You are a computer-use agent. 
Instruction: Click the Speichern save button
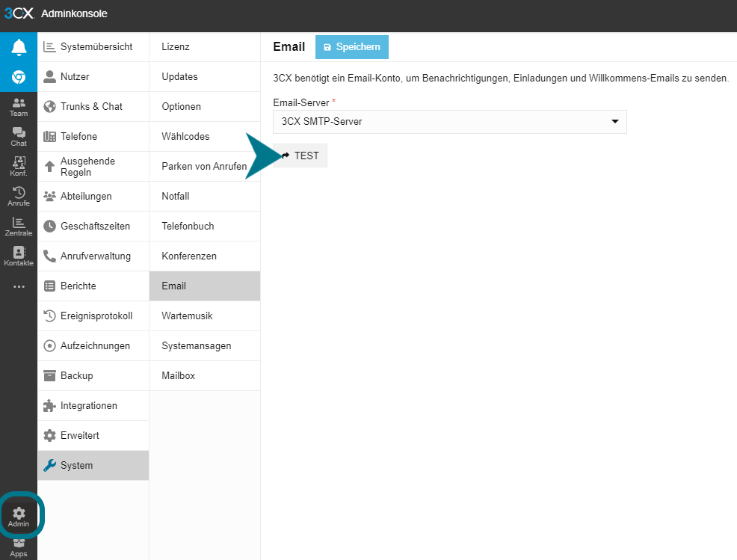pyautogui.click(x=351, y=47)
